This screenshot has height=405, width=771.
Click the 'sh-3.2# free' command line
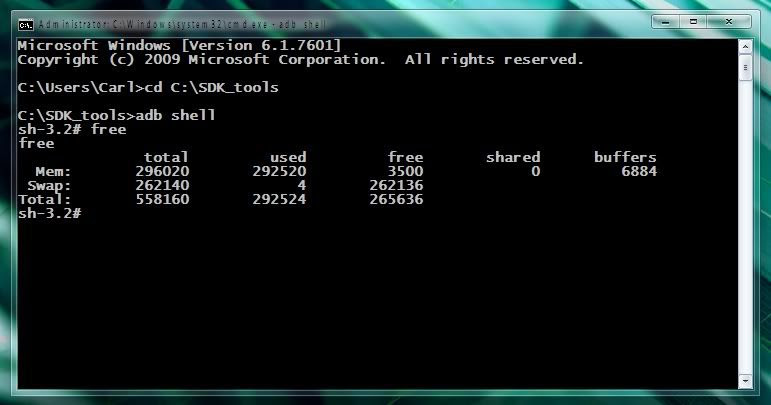point(72,130)
